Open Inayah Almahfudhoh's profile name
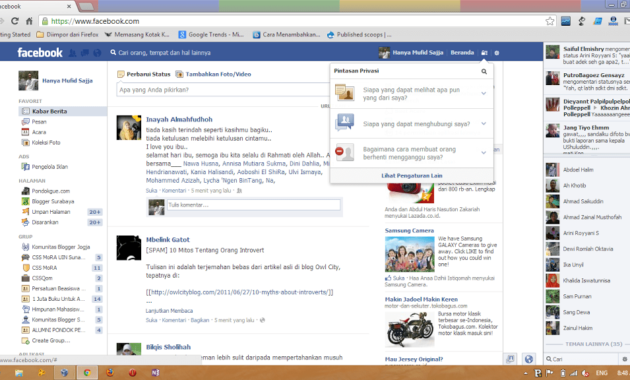This screenshot has width=630, height=380. [x=179, y=119]
